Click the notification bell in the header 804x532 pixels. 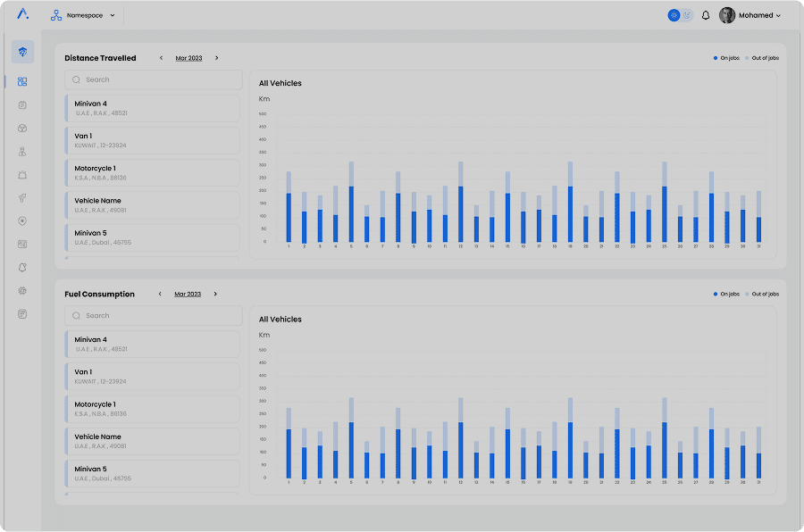(706, 15)
